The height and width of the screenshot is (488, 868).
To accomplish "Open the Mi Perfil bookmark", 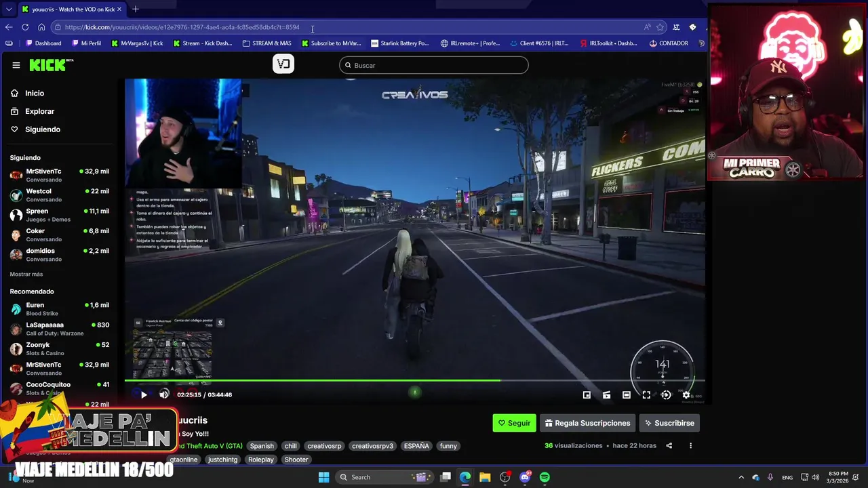I will [x=85, y=43].
